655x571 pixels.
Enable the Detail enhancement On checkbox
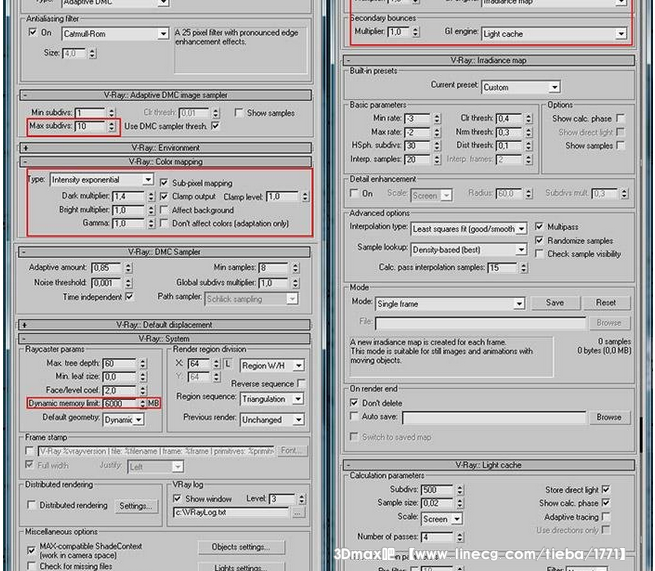coord(354,193)
